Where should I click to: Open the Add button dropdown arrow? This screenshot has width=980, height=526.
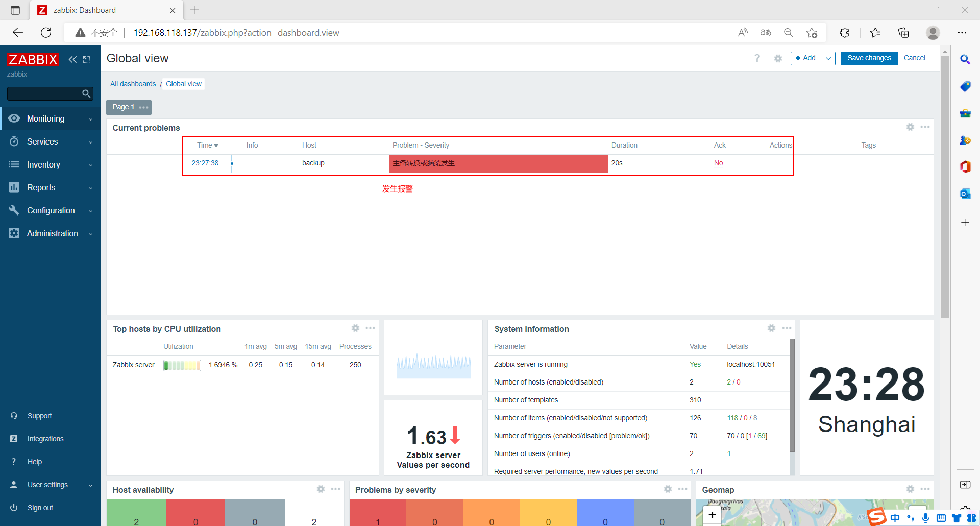(x=829, y=59)
